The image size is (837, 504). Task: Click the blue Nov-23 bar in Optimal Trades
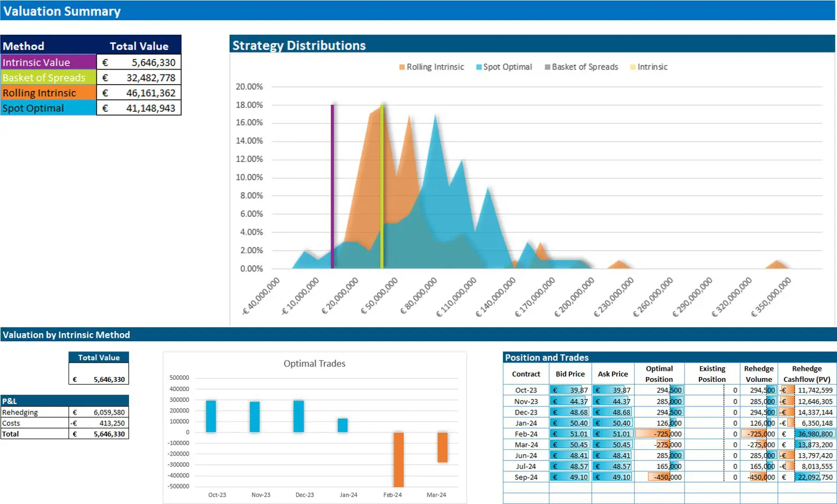tap(255, 417)
